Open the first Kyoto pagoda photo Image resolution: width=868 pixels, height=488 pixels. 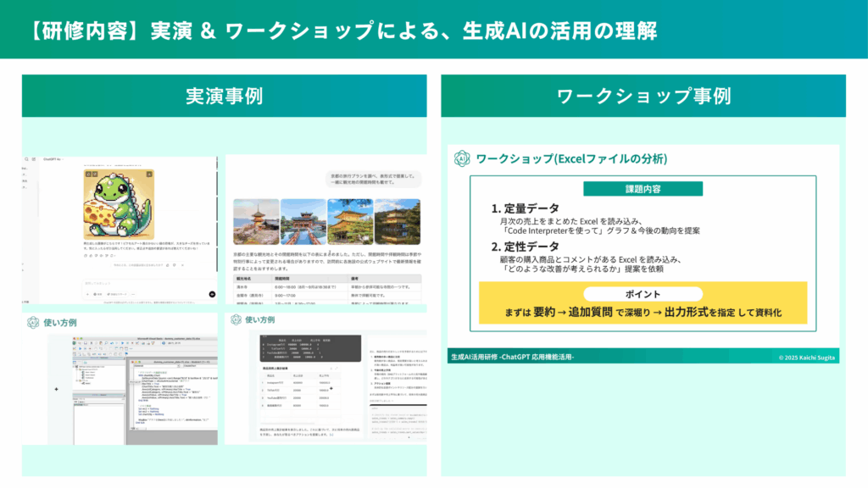(255, 221)
